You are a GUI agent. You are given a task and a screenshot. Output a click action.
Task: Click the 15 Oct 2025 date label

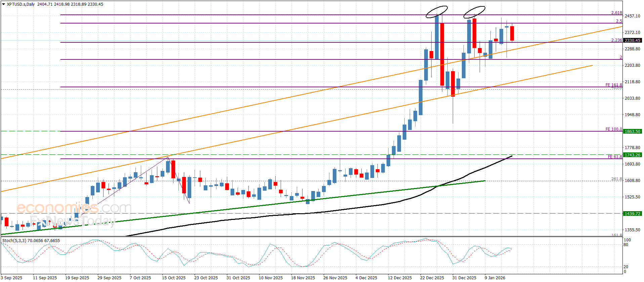pos(174,278)
